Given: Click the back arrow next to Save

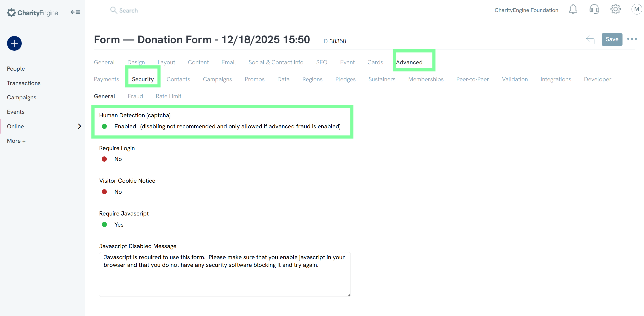Looking at the screenshot, I should pos(590,39).
